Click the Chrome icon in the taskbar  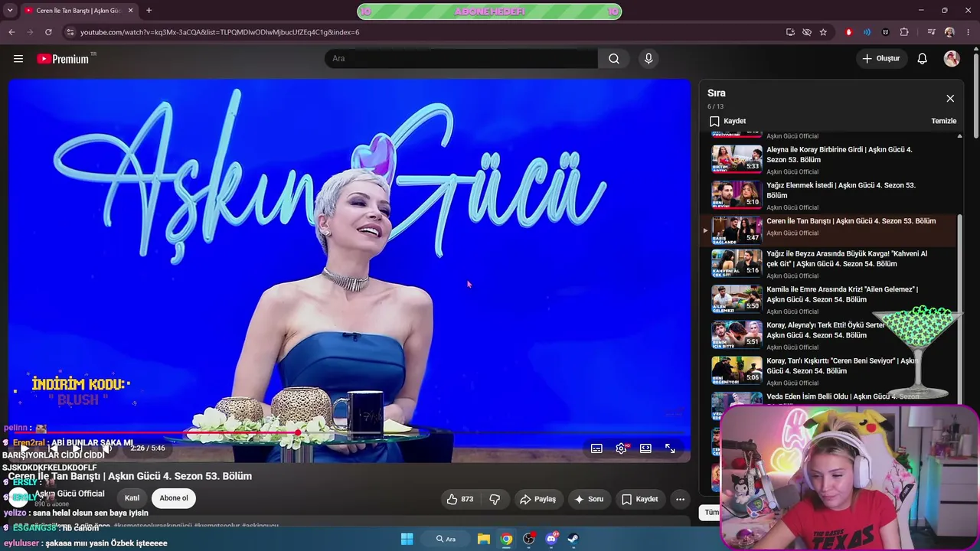506,539
